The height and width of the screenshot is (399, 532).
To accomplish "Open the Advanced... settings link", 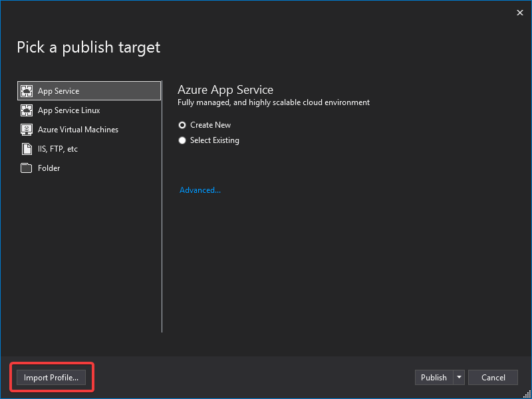I will tap(200, 190).
